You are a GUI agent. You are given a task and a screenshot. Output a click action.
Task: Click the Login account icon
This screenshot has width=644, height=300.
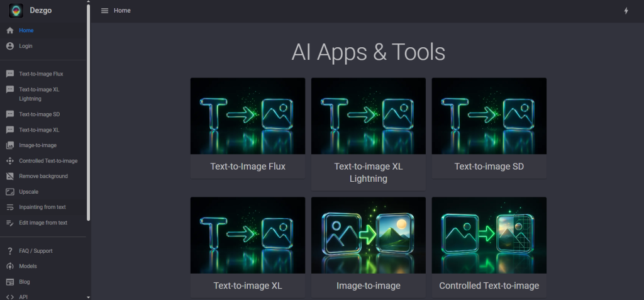(x=10, y=46)
